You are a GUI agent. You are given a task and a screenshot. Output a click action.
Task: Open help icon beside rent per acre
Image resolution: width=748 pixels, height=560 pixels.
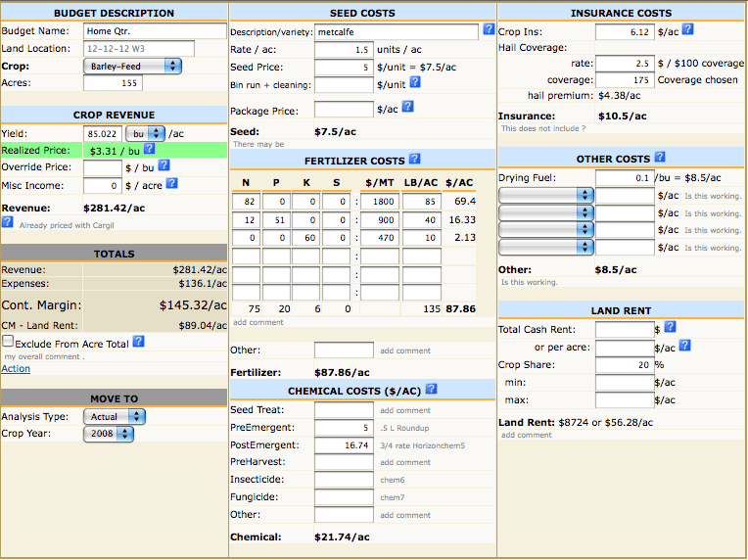pos(684,346)
